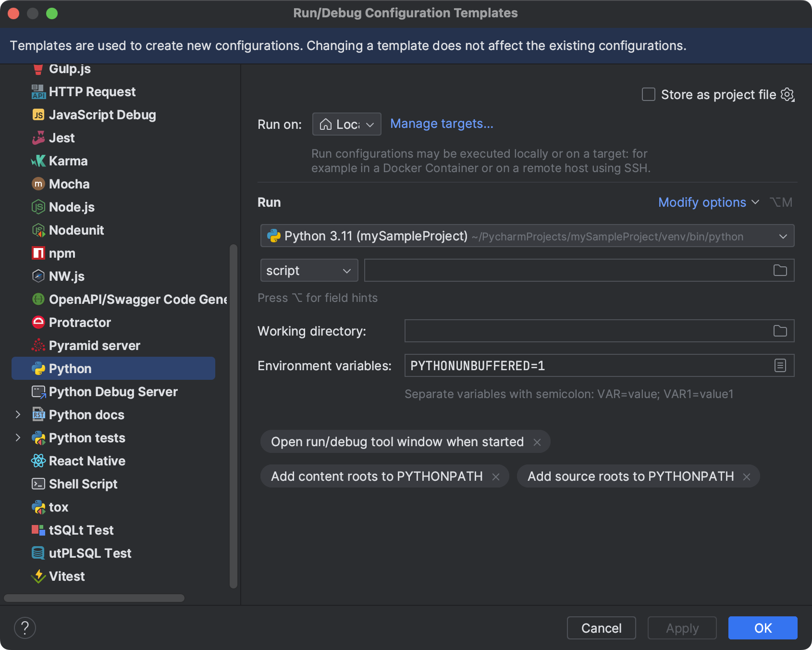Screen dimensions: 812x650
Task: Select the React Native template label
Action: coord(87,461)
